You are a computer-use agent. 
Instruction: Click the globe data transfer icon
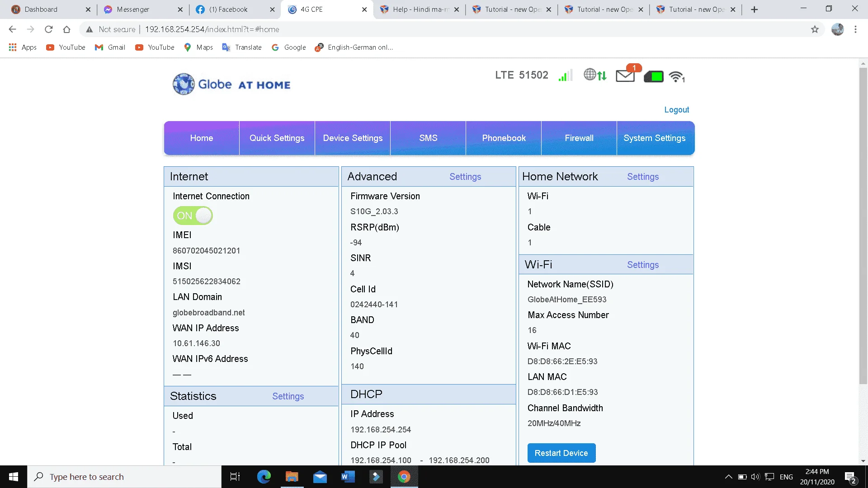point(595,75)
